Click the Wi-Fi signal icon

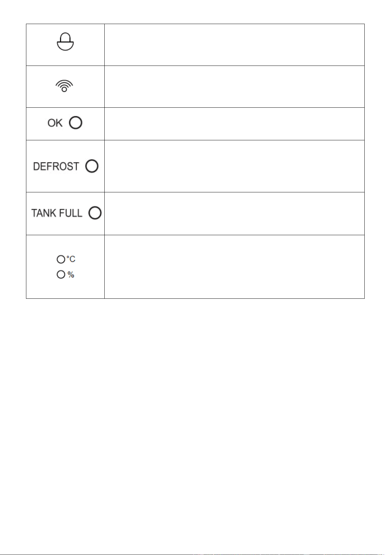tap(64, 86)
